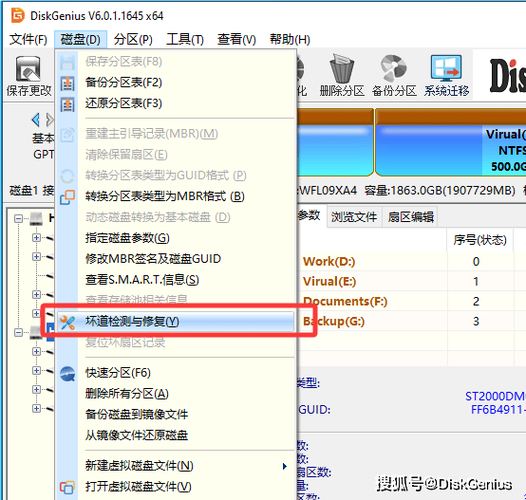Open the 帮助(H) menu
The height and width of the screenshot is (500, 526).
click(290, 40)
